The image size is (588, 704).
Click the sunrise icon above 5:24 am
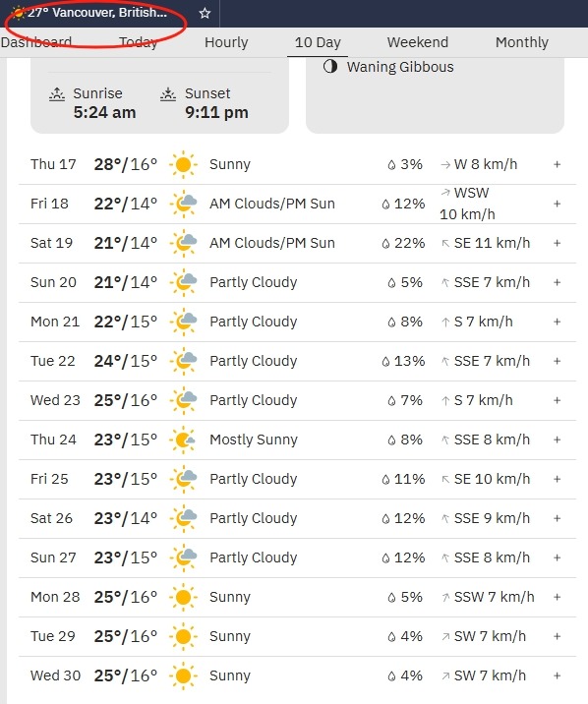[57, 94]
